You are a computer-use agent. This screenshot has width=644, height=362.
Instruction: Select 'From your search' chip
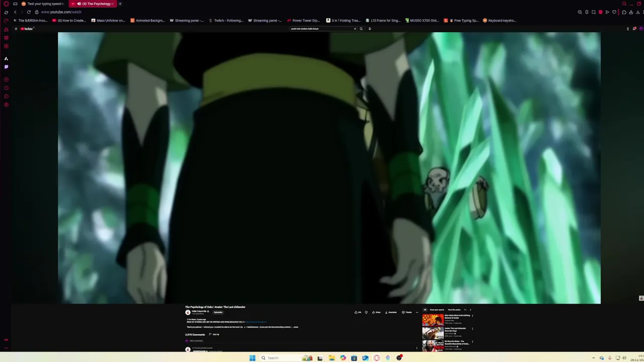(x=437, y=310)
